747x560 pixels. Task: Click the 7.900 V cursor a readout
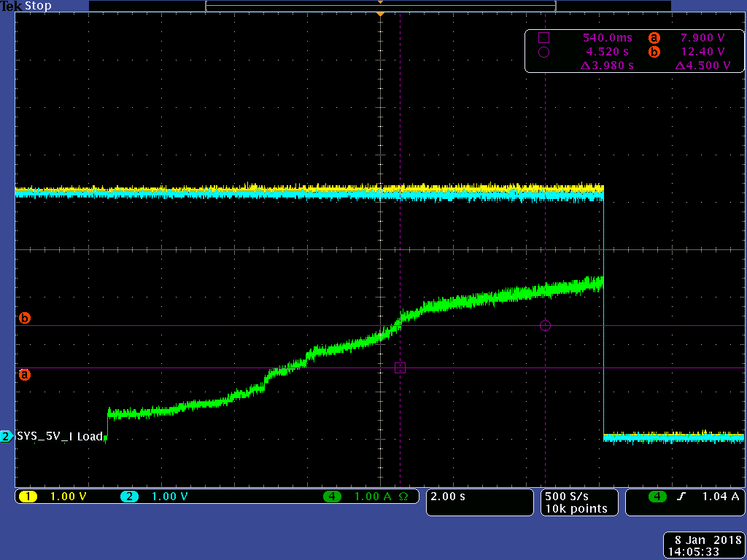pyautogui.click(x=703, y=38)
